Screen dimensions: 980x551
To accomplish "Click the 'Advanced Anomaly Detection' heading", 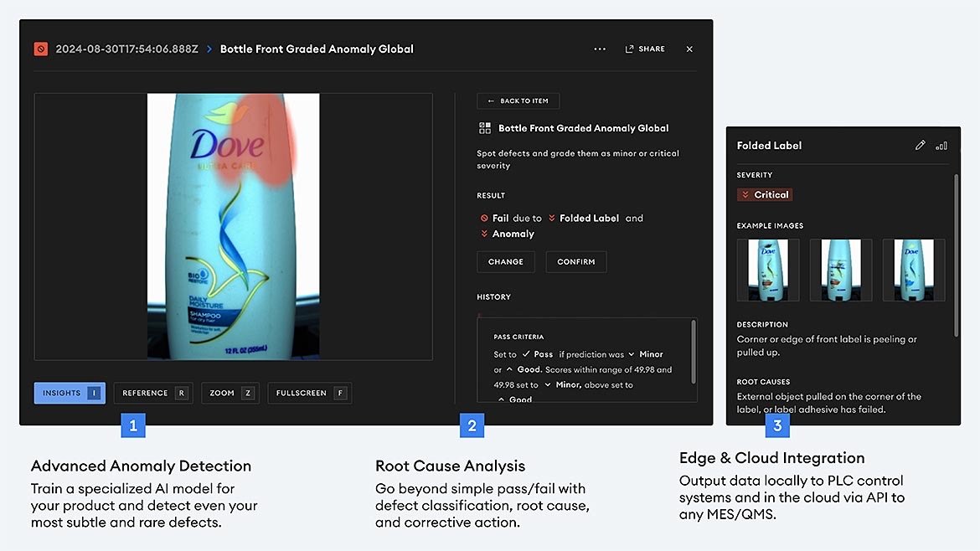I will (142, 466).
